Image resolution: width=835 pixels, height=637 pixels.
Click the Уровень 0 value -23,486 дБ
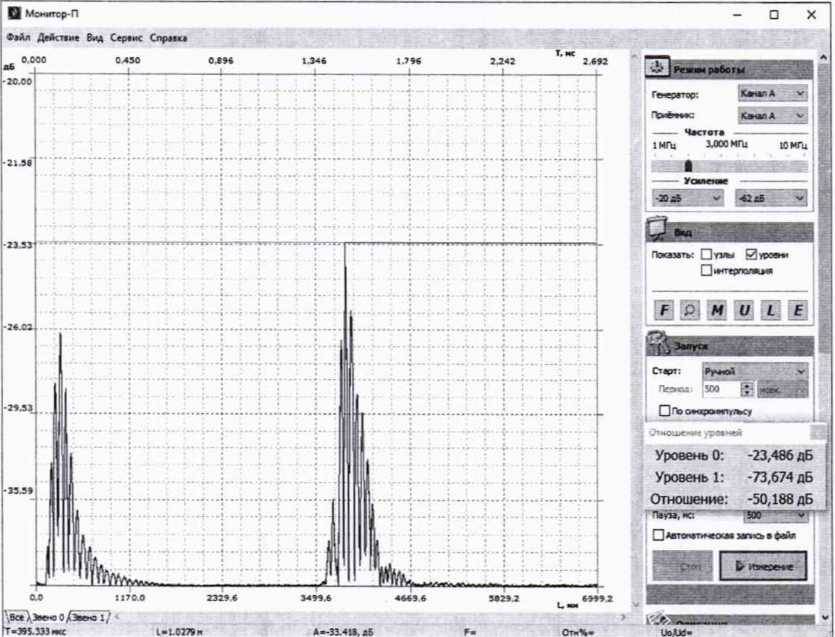pos(780,455)
